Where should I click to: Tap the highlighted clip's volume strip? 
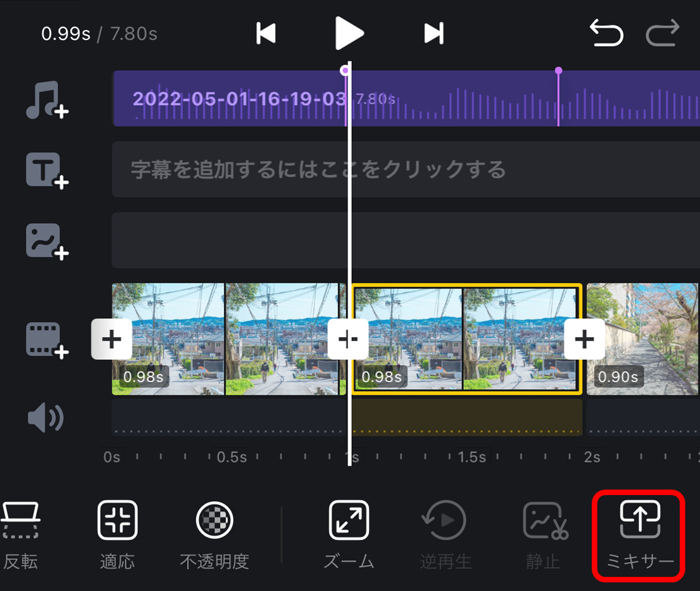[466, 418]
